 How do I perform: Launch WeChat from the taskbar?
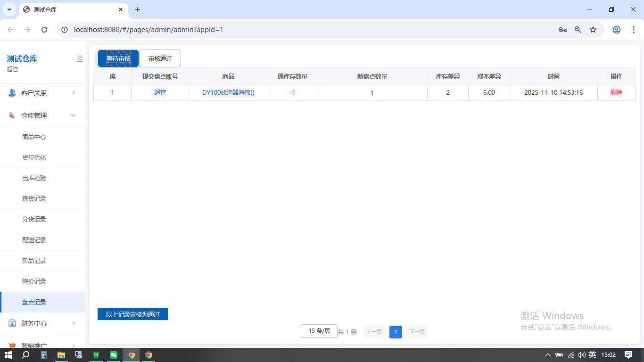pyautogui.click(x=113, y=354)
